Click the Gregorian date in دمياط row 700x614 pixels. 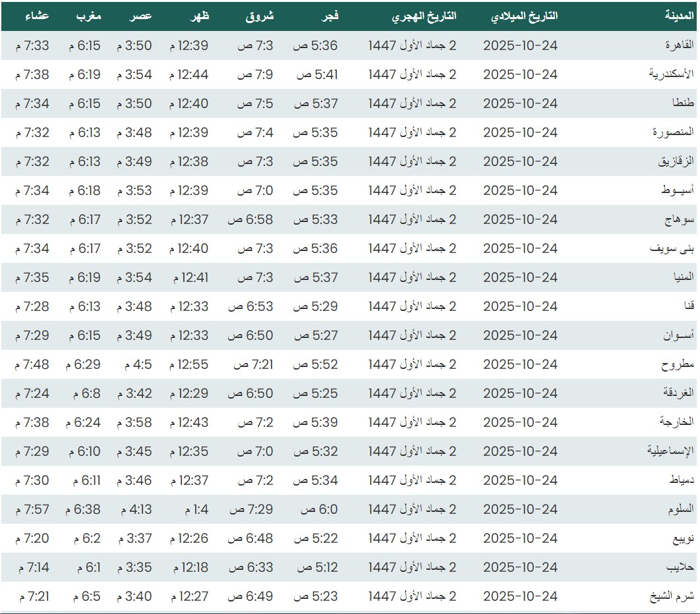[520, 480]
